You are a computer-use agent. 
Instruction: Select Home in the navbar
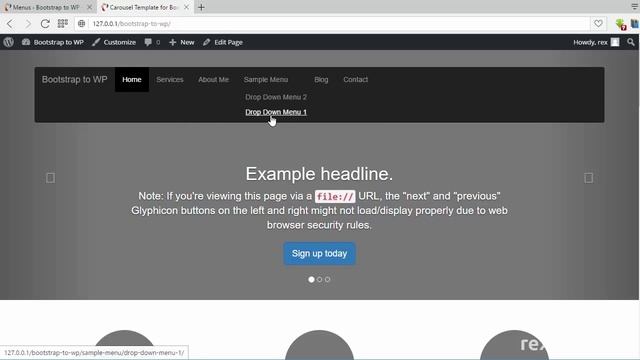pos(132,80)
